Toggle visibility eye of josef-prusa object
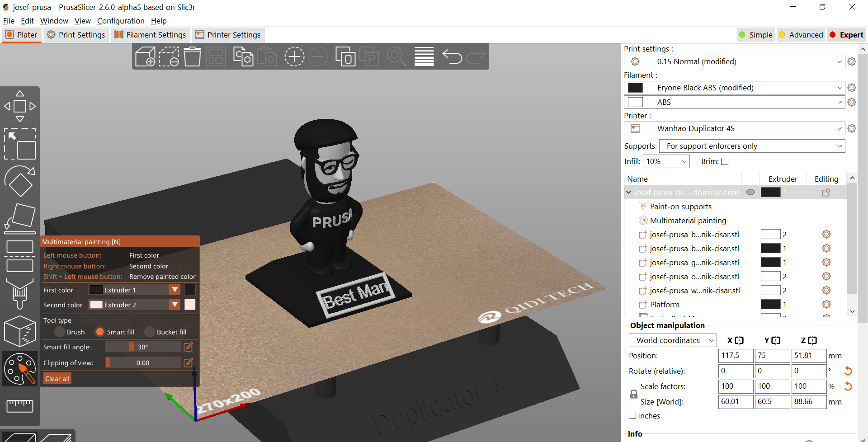 (x=750, y=193)
